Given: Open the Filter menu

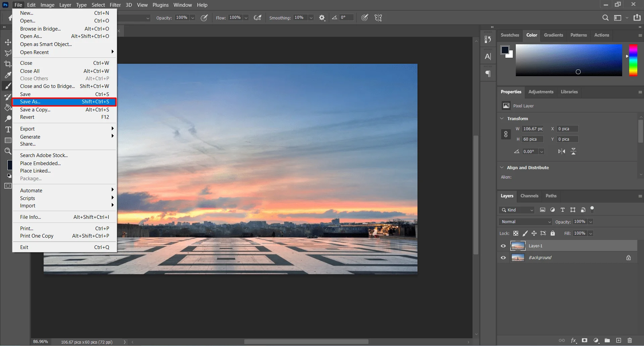Looking at the screenshot, I should pyautogui.click(x=115, y=5).
